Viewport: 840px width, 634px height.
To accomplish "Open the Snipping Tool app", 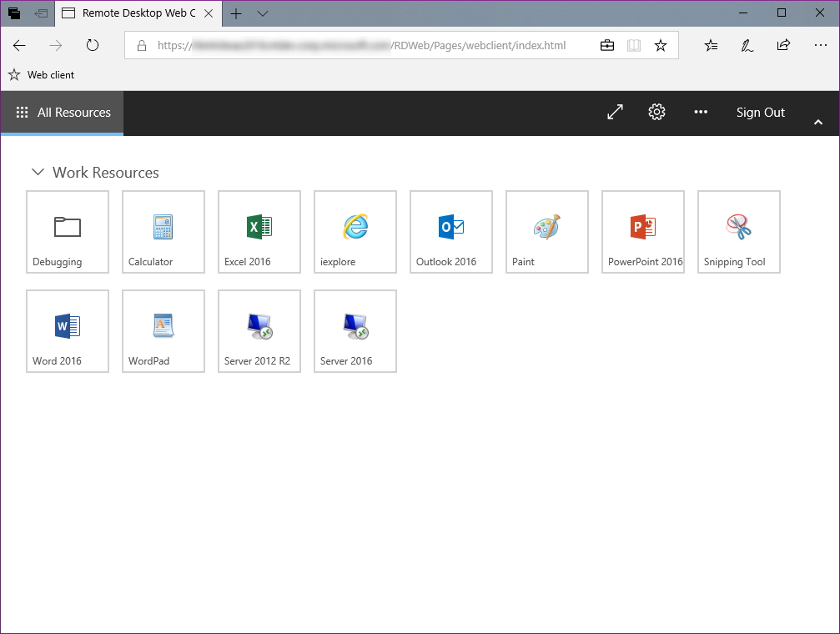I will click(x=738, y=231).
